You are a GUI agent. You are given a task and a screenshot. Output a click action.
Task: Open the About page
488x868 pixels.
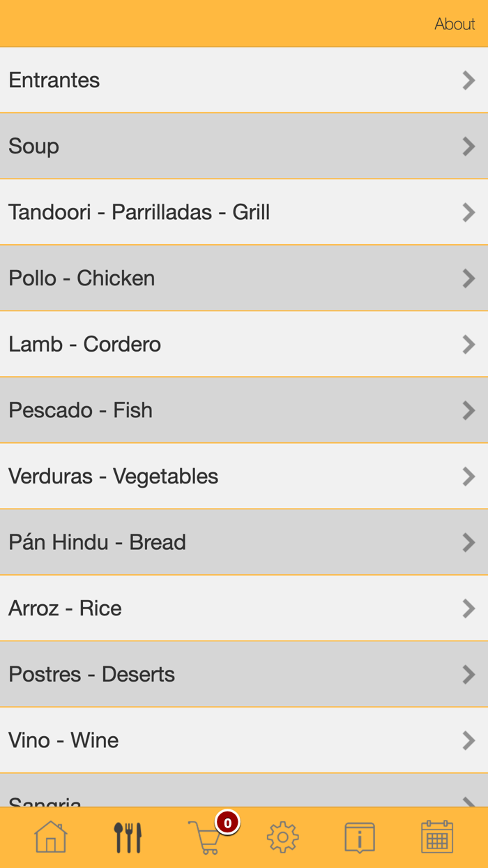pos(455,23)
